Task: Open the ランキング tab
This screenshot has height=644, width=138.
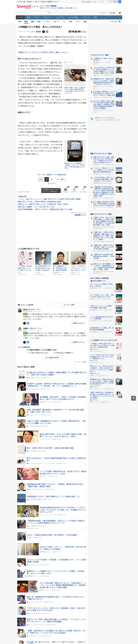Action: (86, 17)
